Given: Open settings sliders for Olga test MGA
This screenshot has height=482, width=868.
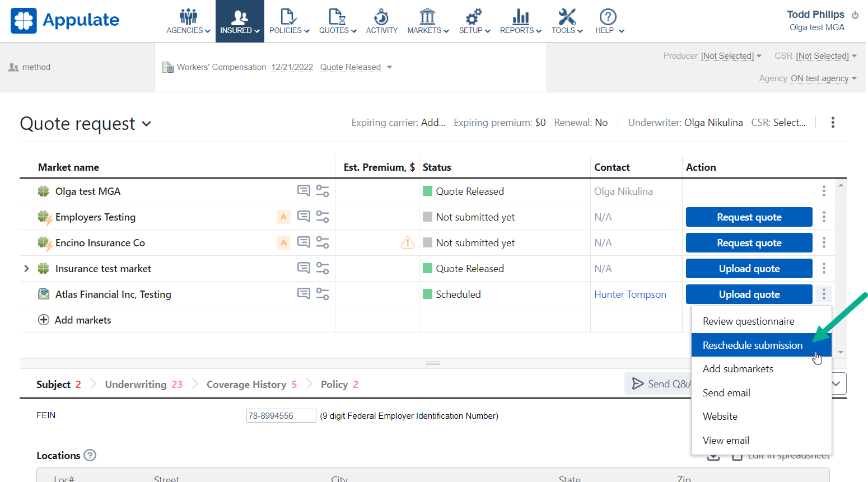Looking at the screenshot, I should click(323, 191).
